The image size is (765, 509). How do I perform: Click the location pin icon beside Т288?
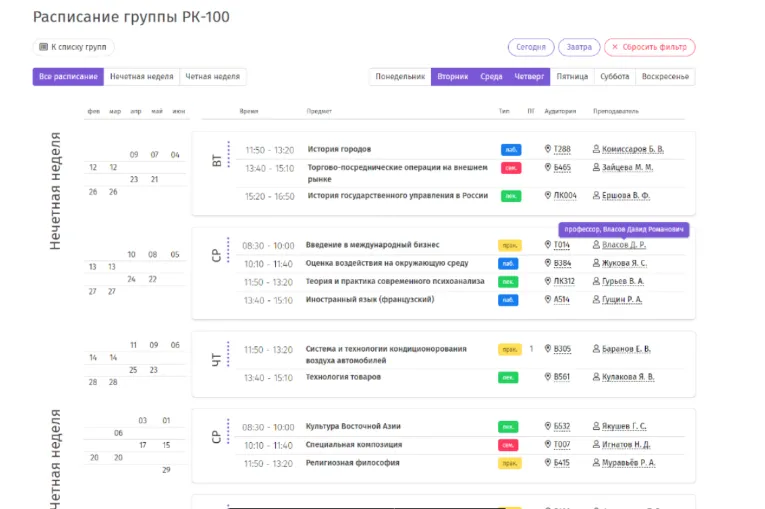(x=548, y=150)
